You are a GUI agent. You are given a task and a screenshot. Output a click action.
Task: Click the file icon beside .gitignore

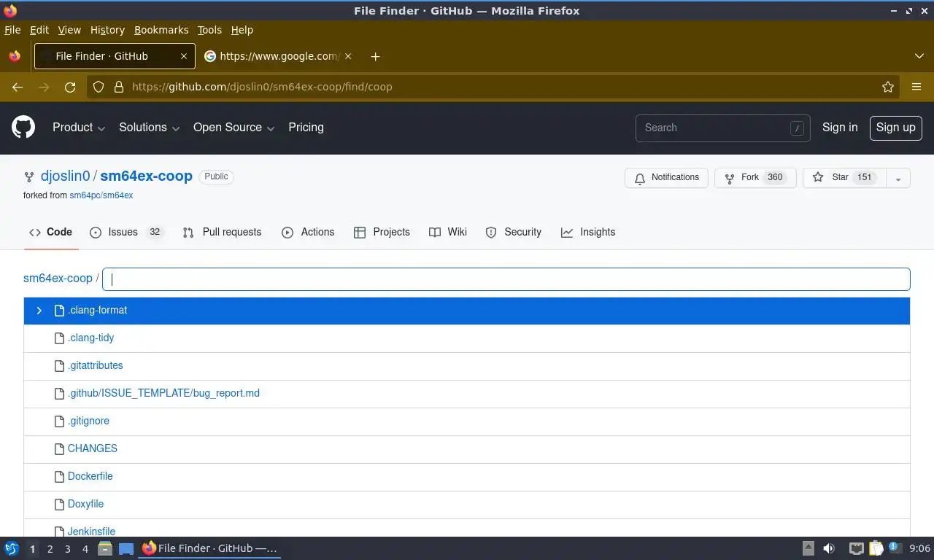[x=60, y=421]
